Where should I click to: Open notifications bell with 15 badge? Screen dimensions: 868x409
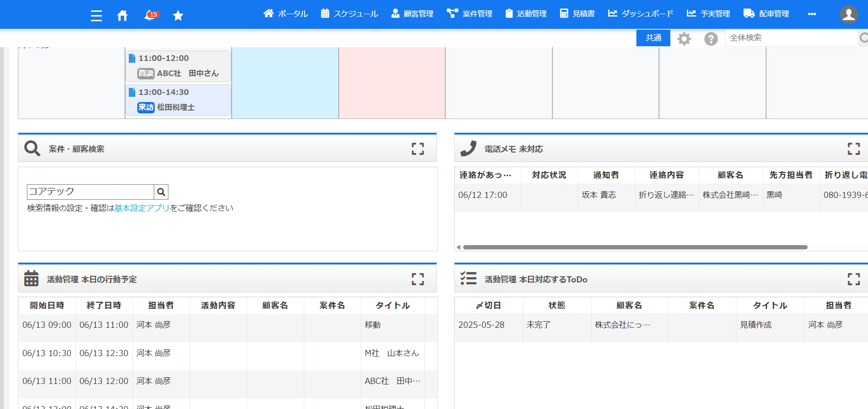[x=150, y=16]
